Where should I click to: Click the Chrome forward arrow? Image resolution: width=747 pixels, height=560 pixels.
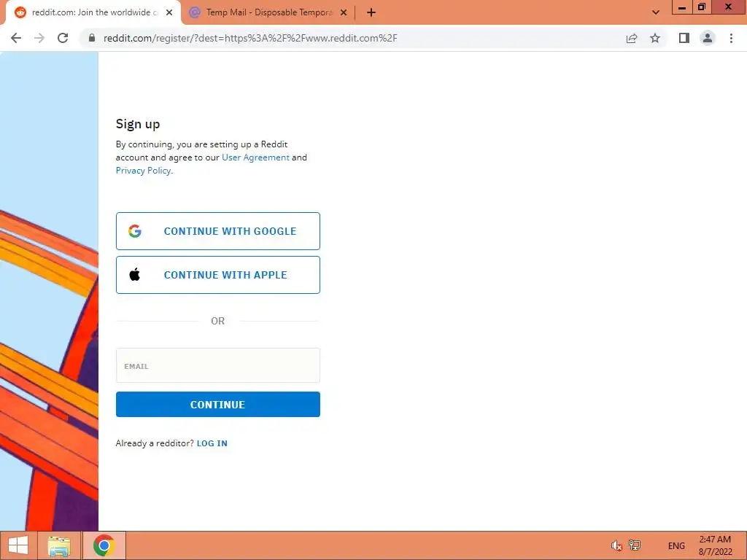(39, 38)
